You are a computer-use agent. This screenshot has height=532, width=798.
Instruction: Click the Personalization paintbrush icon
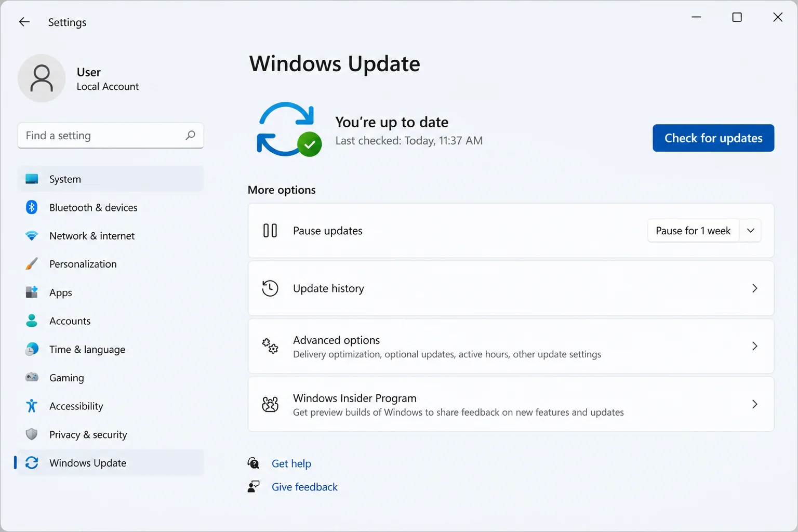pyautogui.click(x=32, y=264)
